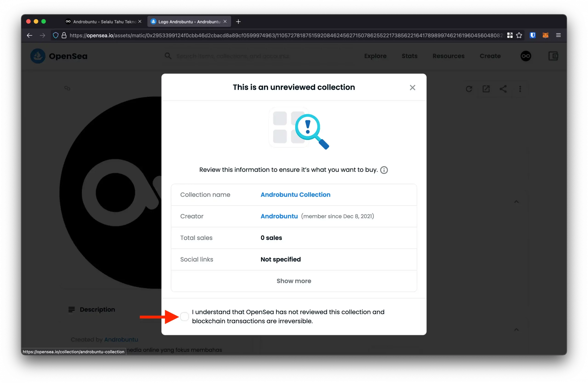
Task: Open the Firefox hamburger menu
Action: 558,35
